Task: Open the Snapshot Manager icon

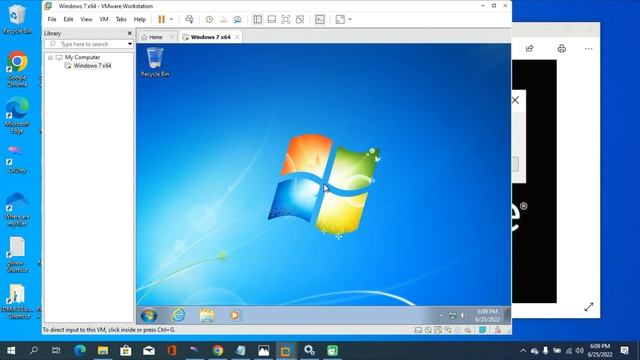Action: [238, 19]
